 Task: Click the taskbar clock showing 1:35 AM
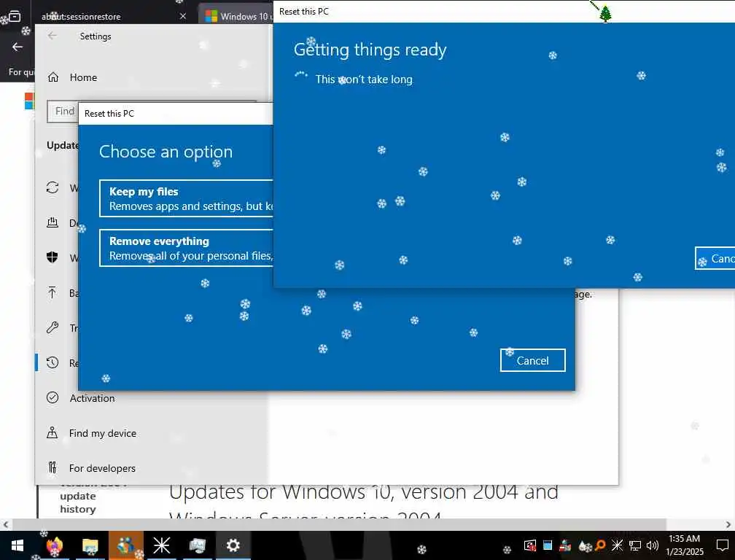685,545
